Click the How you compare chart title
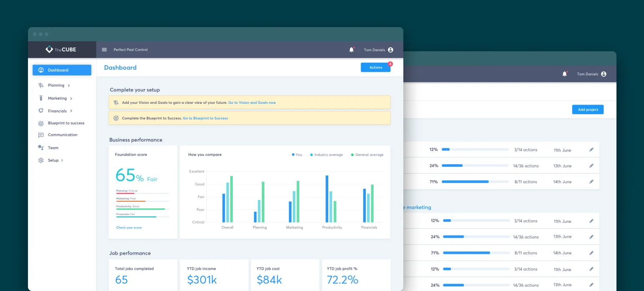The height and width of the screenshot is (291, 644). (x=205, y=155)
